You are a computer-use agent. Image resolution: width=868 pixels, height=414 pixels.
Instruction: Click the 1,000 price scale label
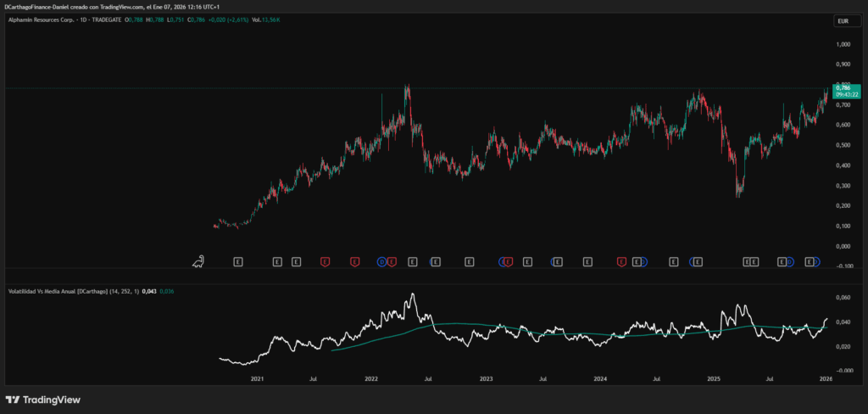[843, 44]
